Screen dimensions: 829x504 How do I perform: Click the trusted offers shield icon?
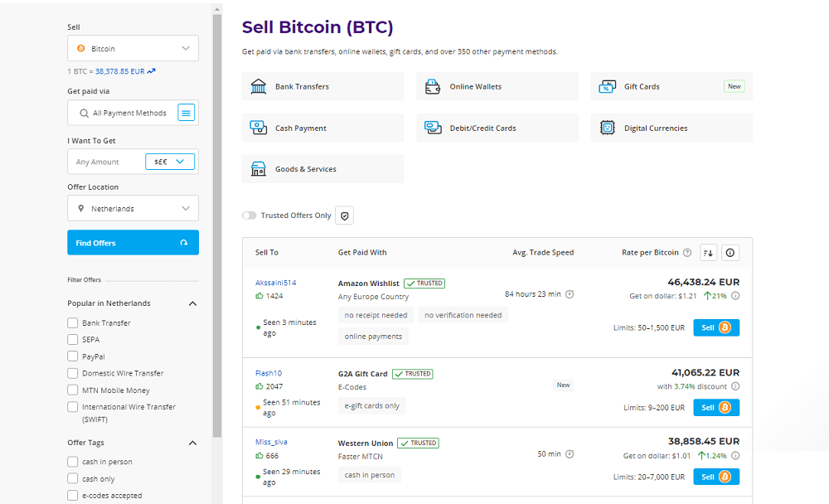click(345, 216)
